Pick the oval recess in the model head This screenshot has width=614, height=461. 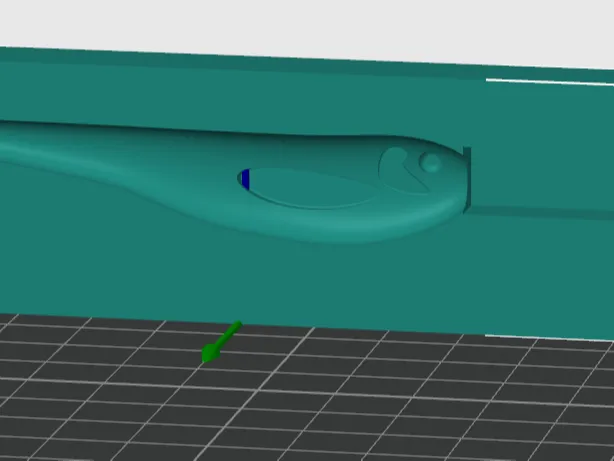click(307, 188)
